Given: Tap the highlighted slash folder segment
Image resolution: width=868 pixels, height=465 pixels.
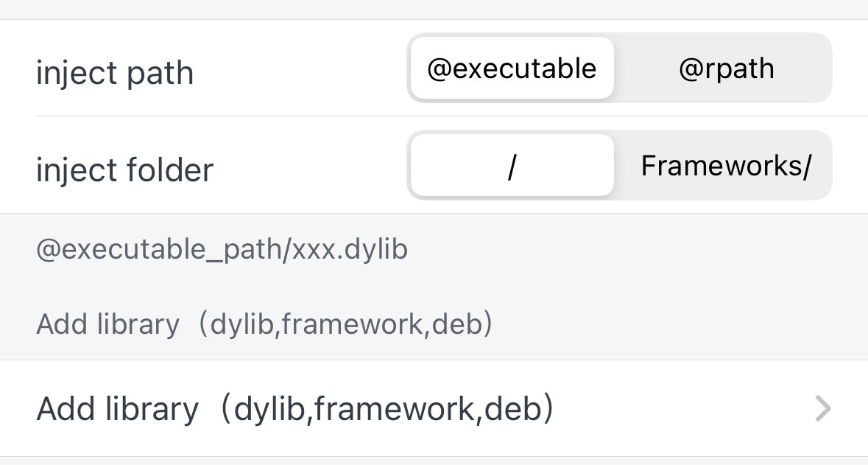Looking at the screenshot, I should tap(512, 166).
